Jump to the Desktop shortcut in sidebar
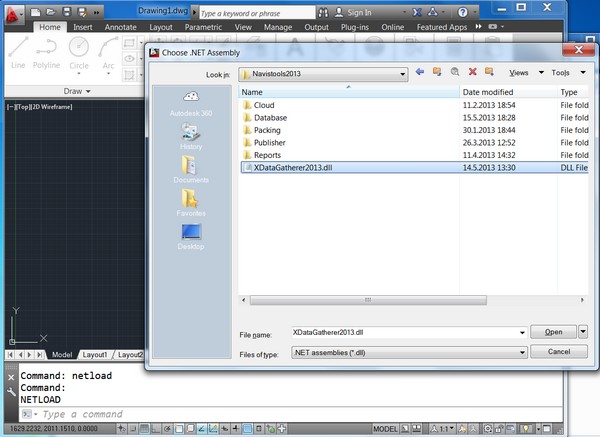Screen dimensions: 600x437 [x=190, y=236]
